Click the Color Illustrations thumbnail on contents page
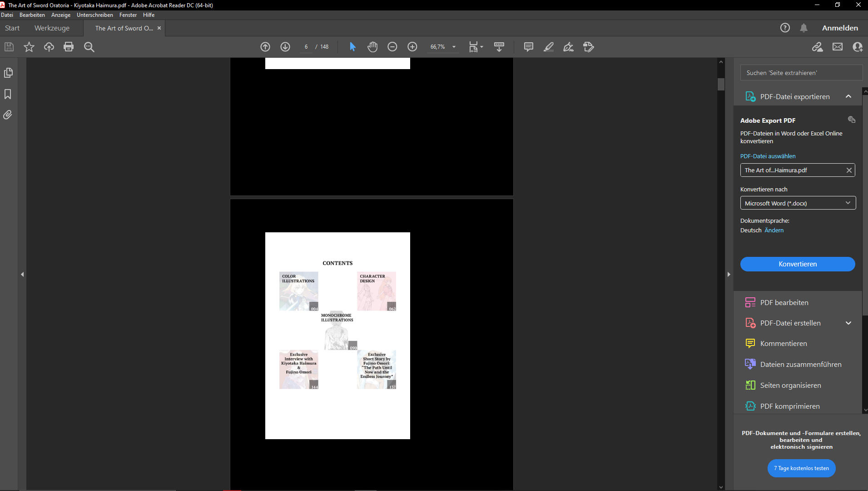Viewport: 868px width, 491px height. tap(299, 291)
